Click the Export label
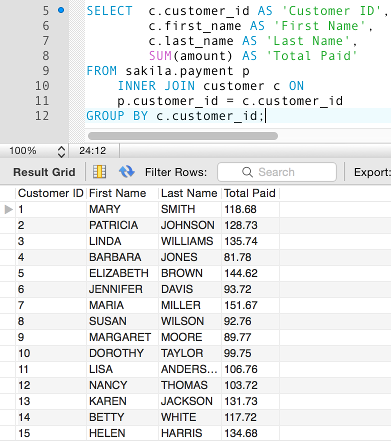The width and height of the screenshot is (391, 441). pos(372,172)
